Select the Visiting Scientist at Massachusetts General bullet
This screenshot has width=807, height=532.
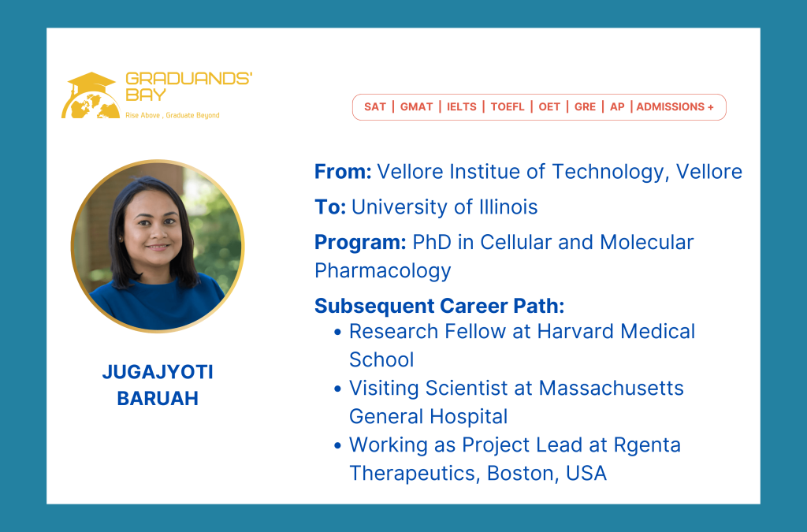coord(516,402)
